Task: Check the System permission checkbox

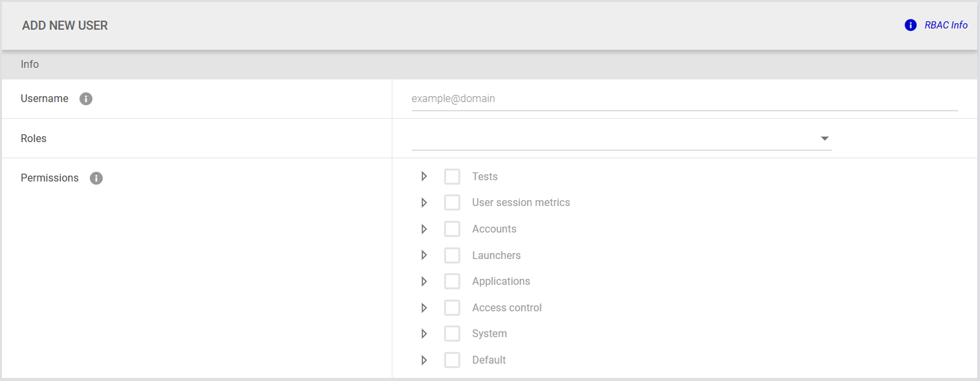Action: click(452, 334)
